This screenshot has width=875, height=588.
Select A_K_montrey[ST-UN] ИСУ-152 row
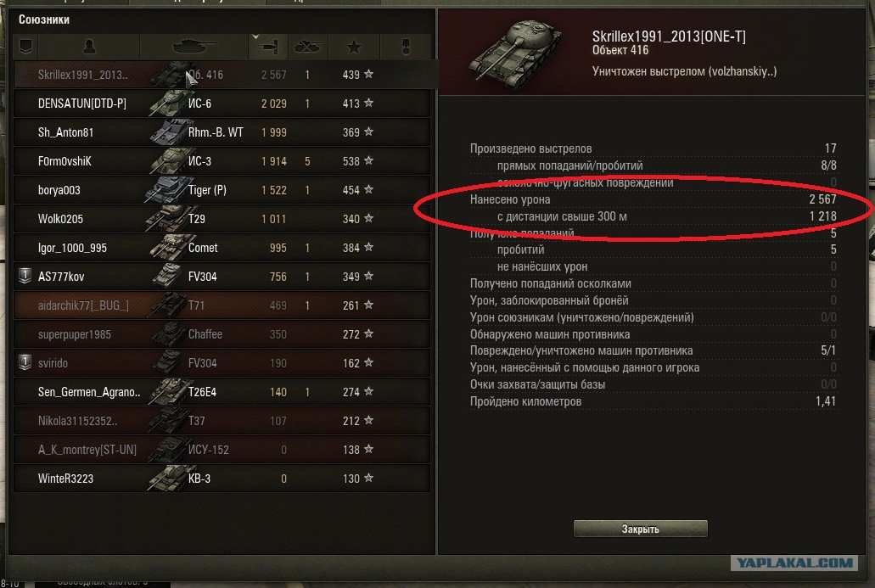[x=222, y=450]
